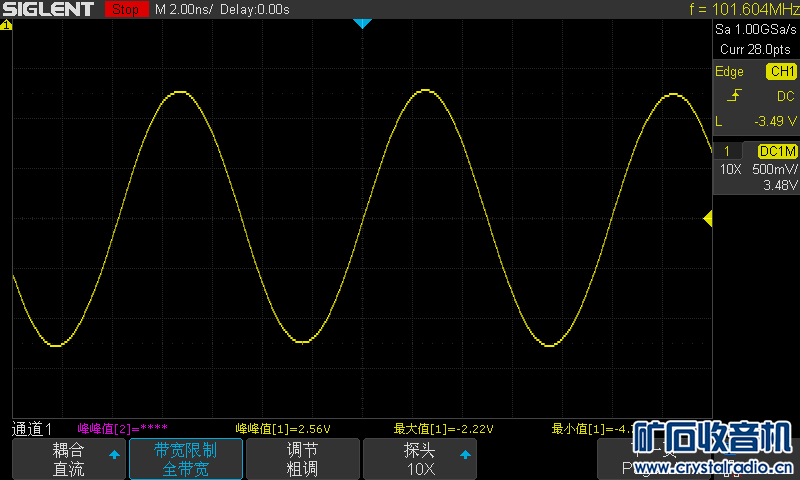This screenshot has width=800, height=480.
Task: Click the frequency readout f = 101.604MHz
Action: [744, 9]
